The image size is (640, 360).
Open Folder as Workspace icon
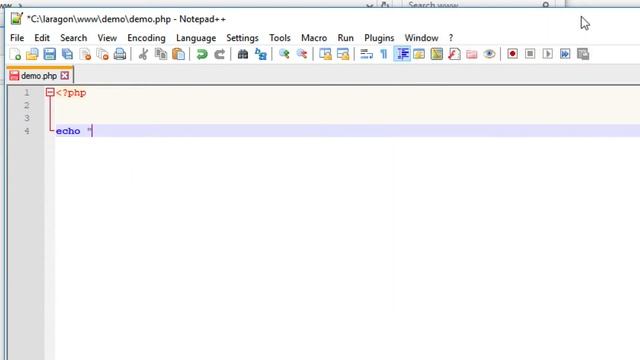point(472,54)
